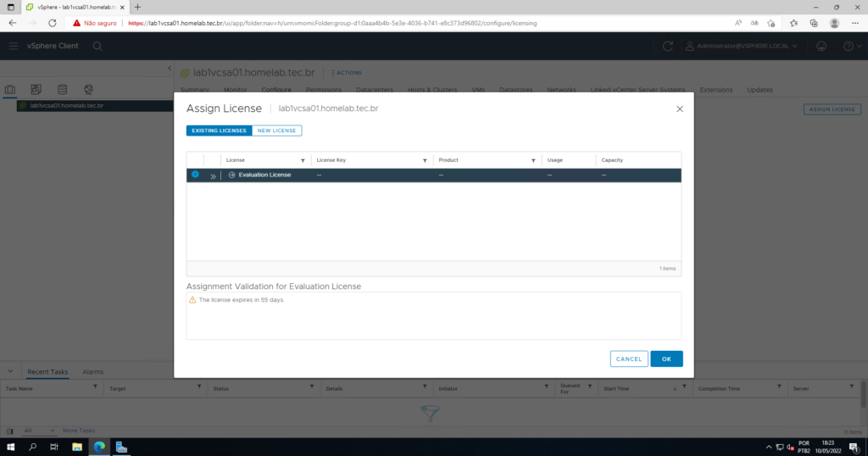The image size is (868, 456).
Task: Open VMs and Templates inventory view
Action: click(36, 89)
